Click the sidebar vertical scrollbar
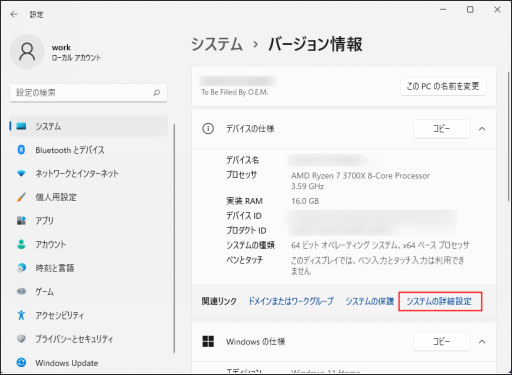 tap(174, 238)
